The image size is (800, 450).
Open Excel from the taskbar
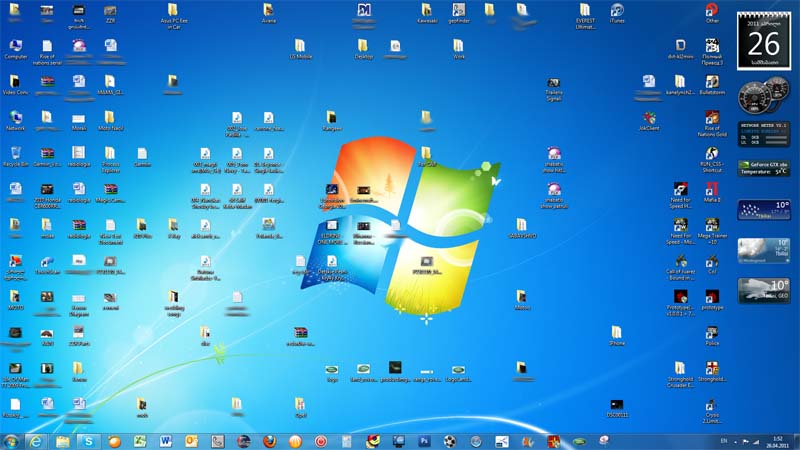coord(140,441)
